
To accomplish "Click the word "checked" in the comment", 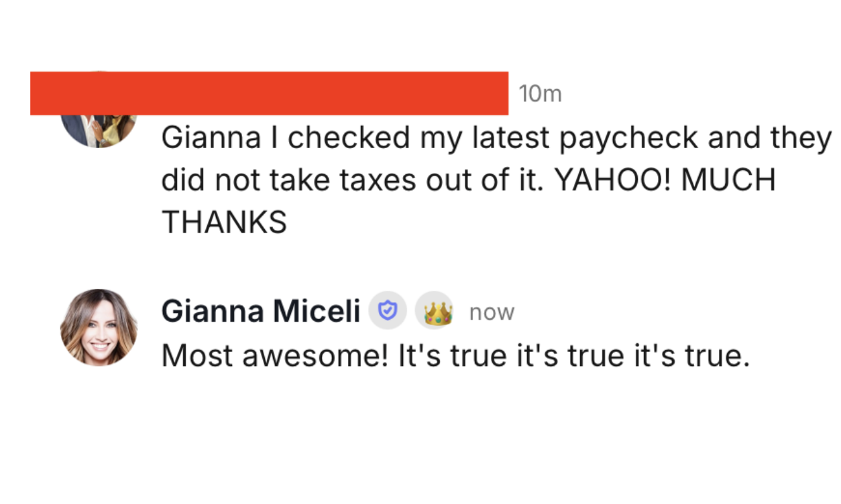I will (349, 139).
